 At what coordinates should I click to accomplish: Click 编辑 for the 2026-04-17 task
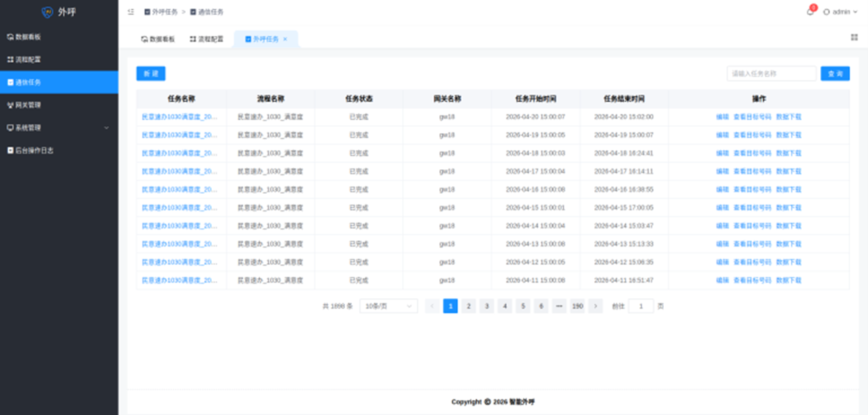(x=723, y=171)
